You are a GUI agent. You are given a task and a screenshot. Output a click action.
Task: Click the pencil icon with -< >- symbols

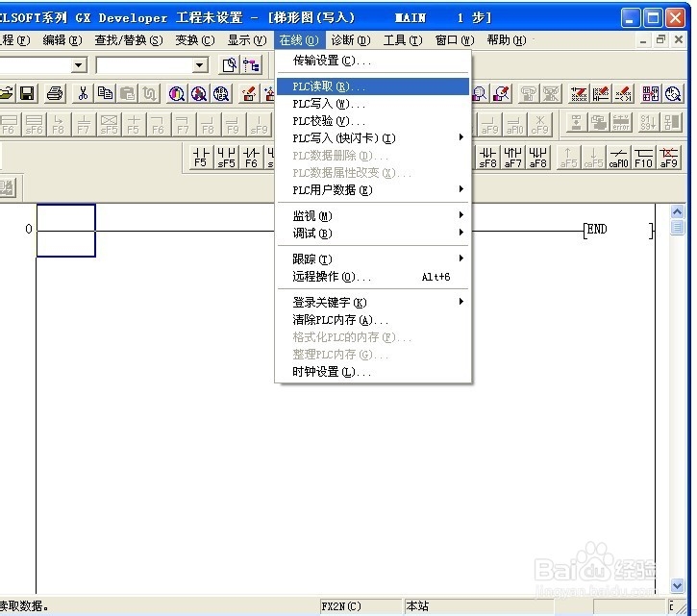click(x=623, y=93)
